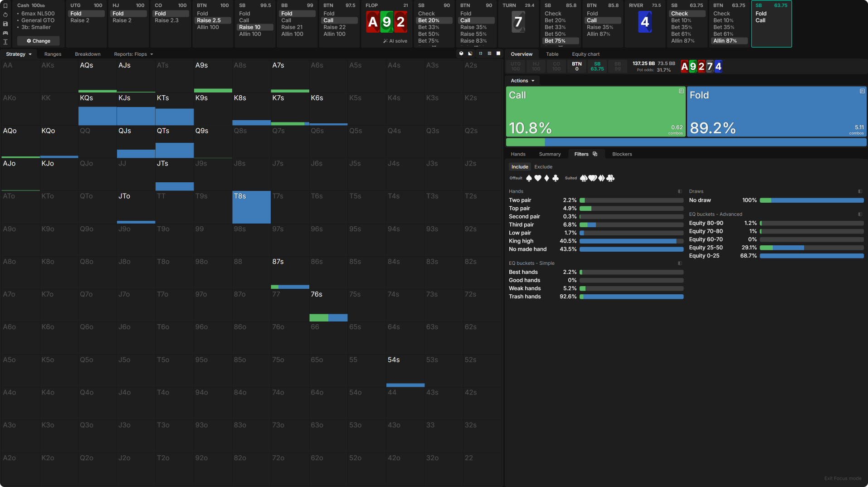Click the expand icon on Fold card
This screenshot has width=868, height=487.
(862, 91)
